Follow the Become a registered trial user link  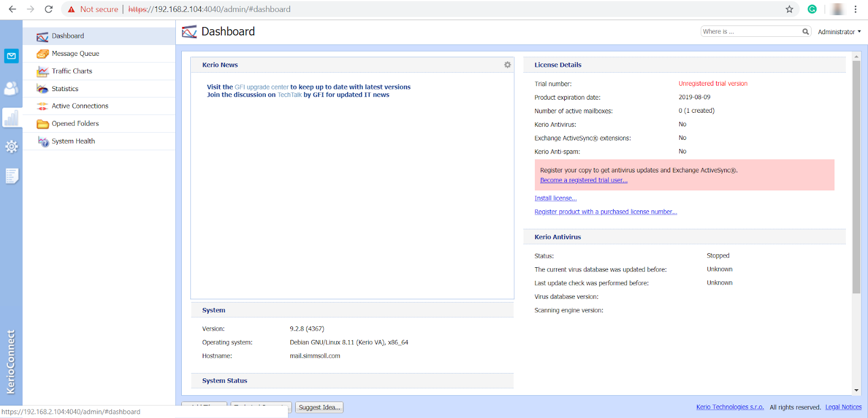click(x=583, y=181)
